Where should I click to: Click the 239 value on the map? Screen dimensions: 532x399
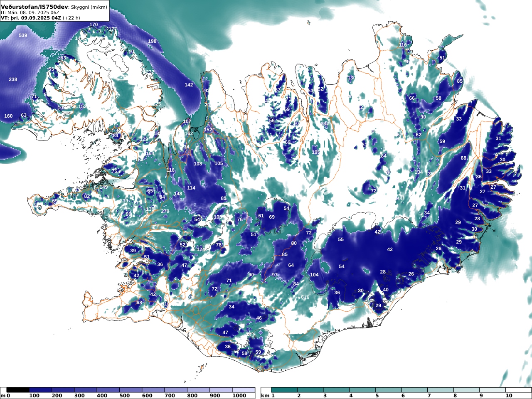[x=124, y=201]
